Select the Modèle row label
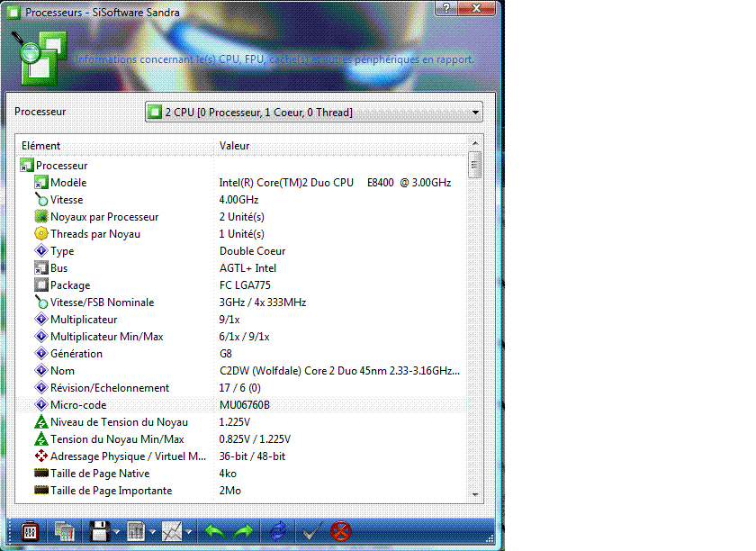This screenshot has height=551, width=756. tap(68, 183)
